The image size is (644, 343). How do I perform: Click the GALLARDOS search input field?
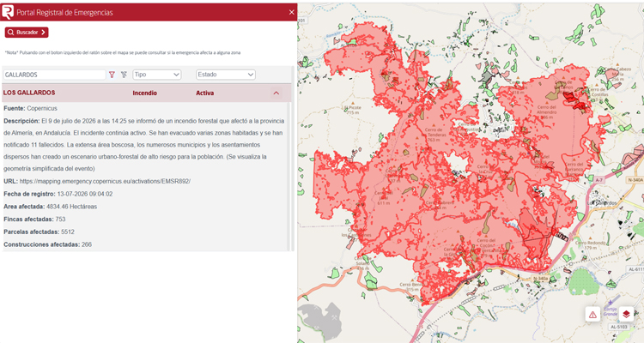pos(55,75)
